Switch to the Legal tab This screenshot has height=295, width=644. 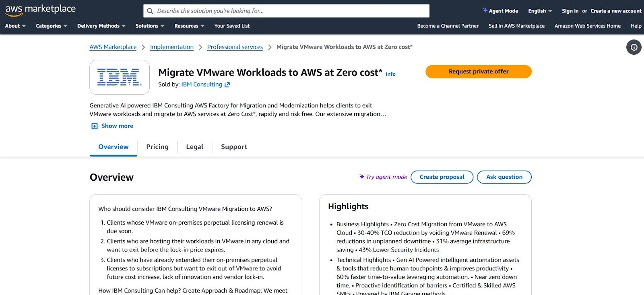coord(194,147)
